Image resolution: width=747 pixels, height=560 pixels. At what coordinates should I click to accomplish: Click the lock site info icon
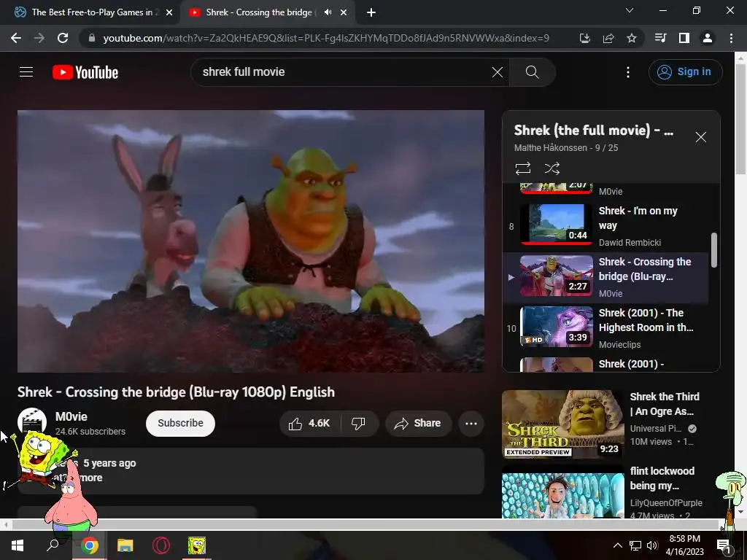(x=92, y=38)
